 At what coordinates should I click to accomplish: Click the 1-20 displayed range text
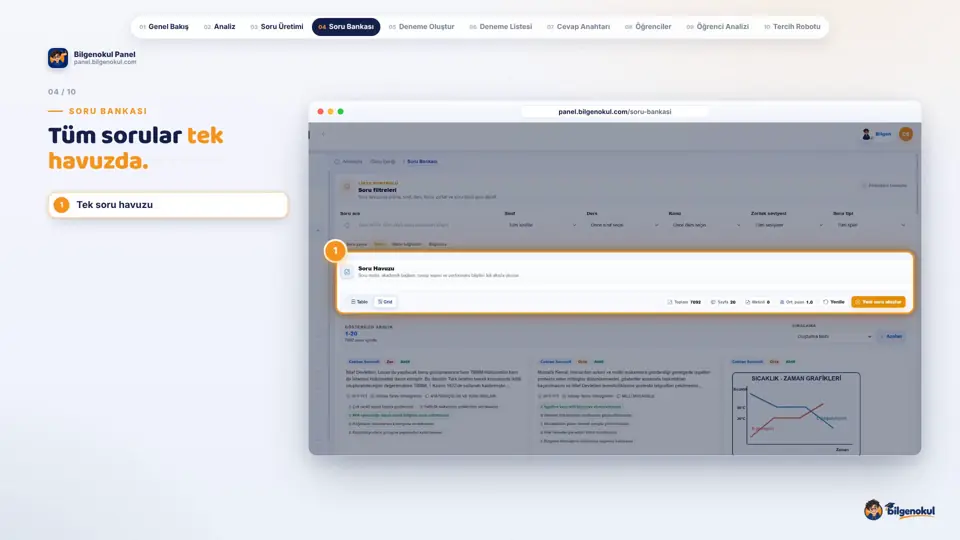351,334
